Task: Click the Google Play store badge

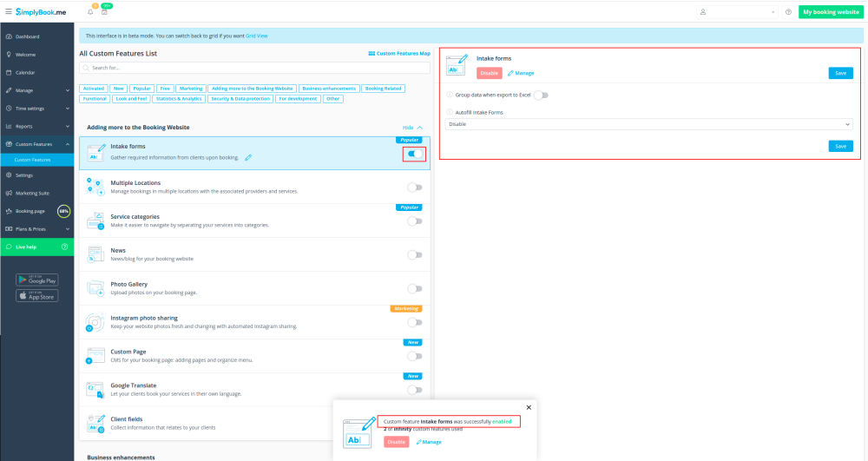Action: [x=36, y=280]
